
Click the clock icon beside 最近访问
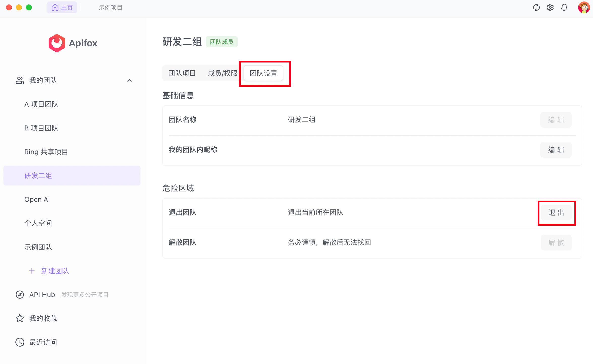20,342
